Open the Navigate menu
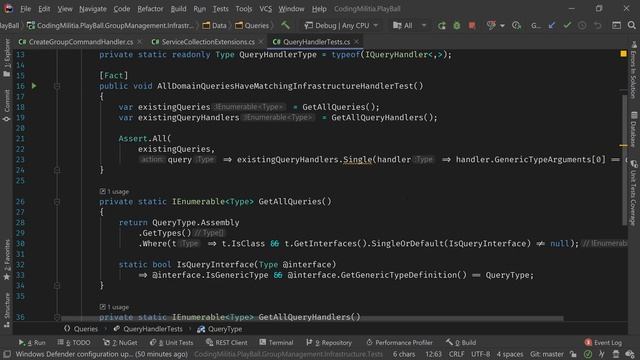This screenshot has width=640, height=360. click(93, 9)
